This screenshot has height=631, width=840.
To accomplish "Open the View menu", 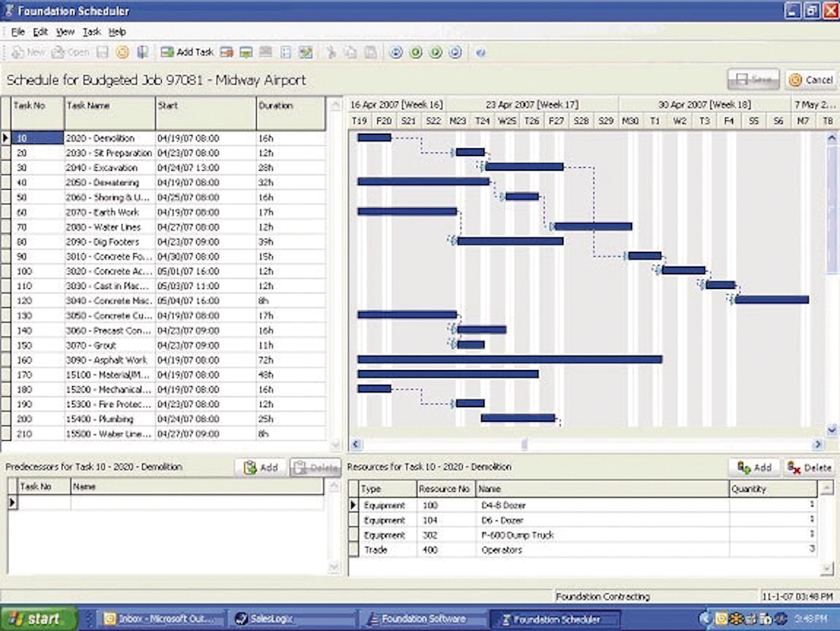I will [x=65, y=31].
